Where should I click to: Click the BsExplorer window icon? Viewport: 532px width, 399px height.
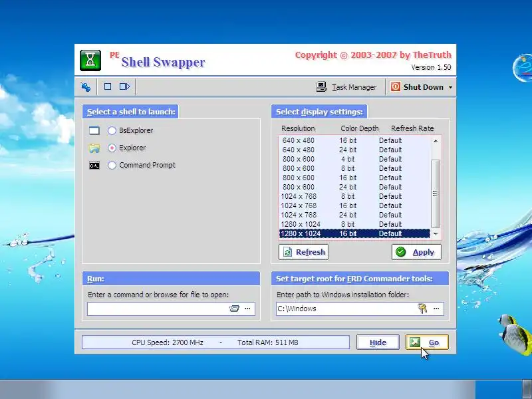[94, 130]
